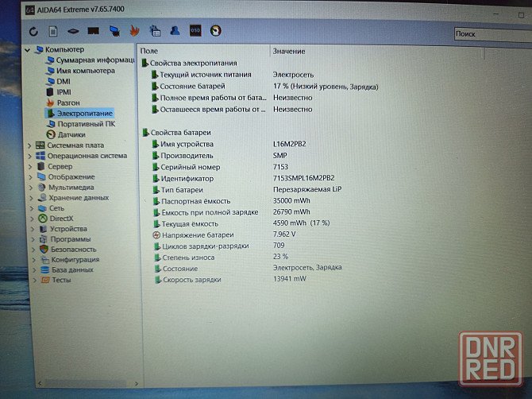Maximize the AIDA64 Extreme window
The height and width of the screenshot is (399, 532).
[521, 15]
